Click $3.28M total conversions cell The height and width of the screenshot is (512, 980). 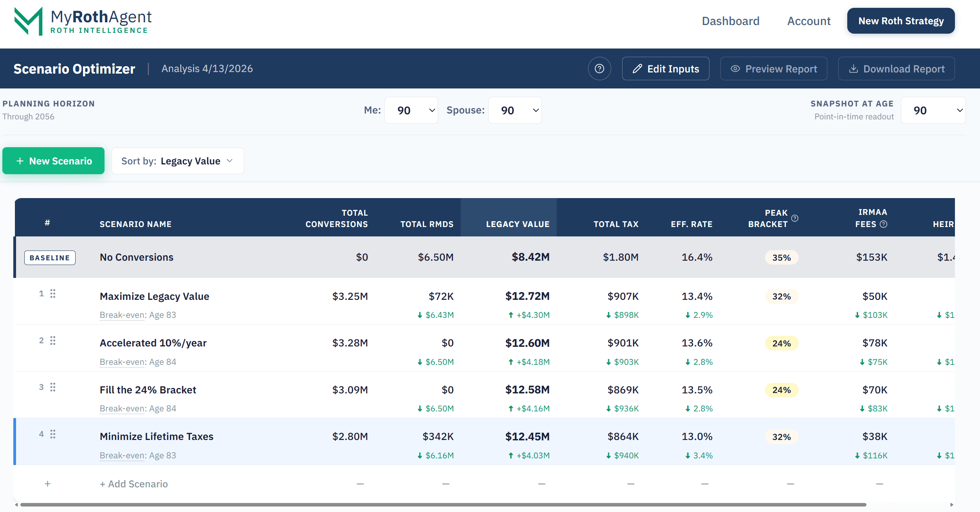350,343
